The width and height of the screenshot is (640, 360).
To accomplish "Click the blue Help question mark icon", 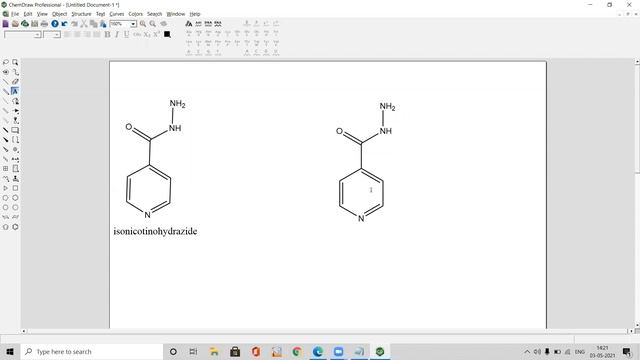I will (55, 24).
